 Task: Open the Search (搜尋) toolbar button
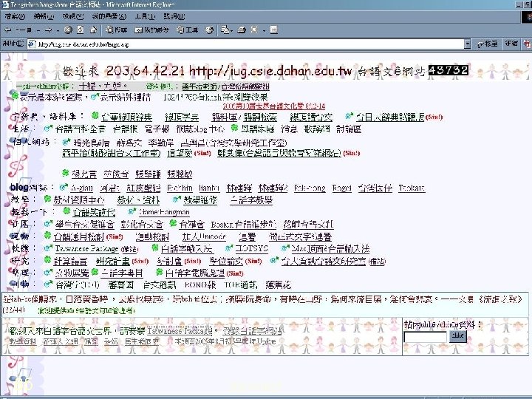click(x=117, y=30)
